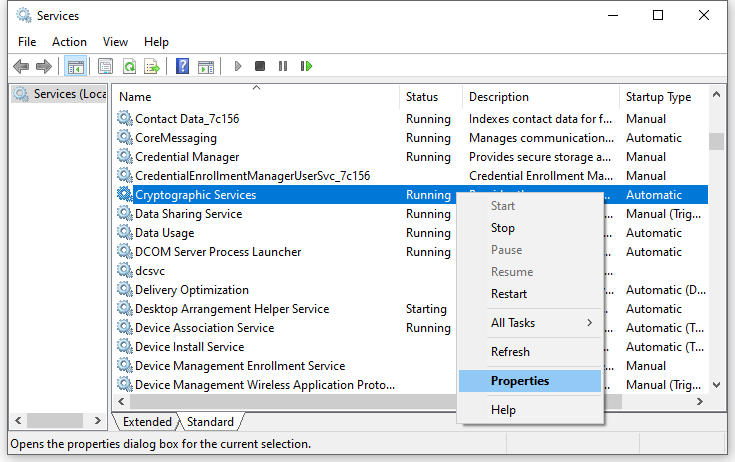The width and height of the screenshot is (735, 462).
Task: Select the Services (Local) tree node
Action: click(59, 94)
